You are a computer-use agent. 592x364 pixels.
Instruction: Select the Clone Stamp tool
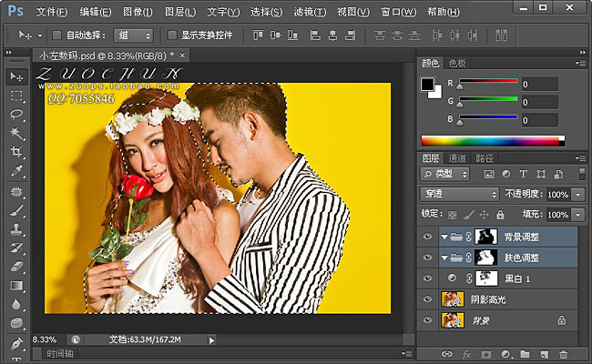click(x=16, y=229)
